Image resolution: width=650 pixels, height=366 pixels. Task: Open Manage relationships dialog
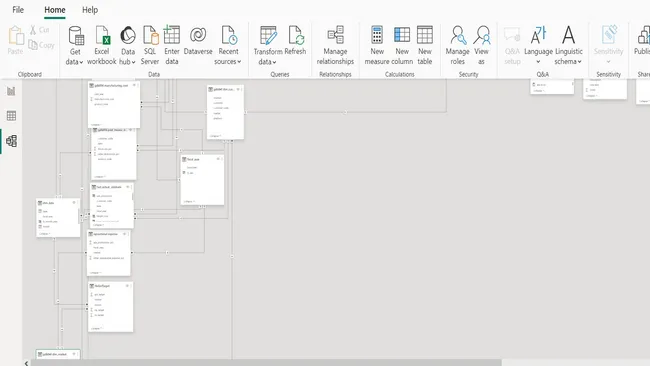pos(335,45)
